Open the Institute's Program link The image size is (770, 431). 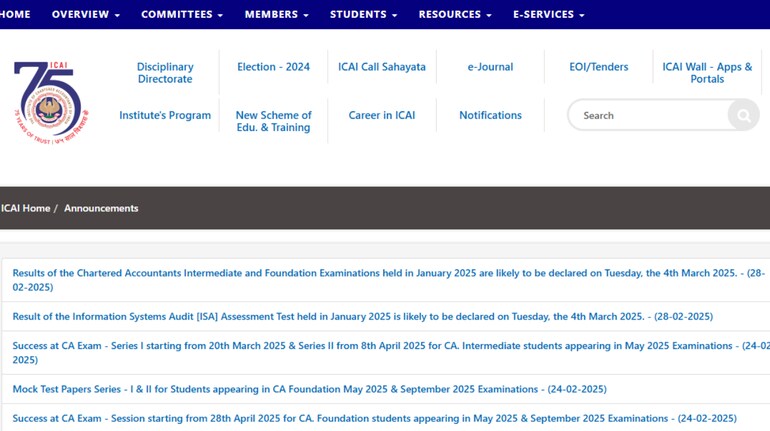[x=165, y=115]
